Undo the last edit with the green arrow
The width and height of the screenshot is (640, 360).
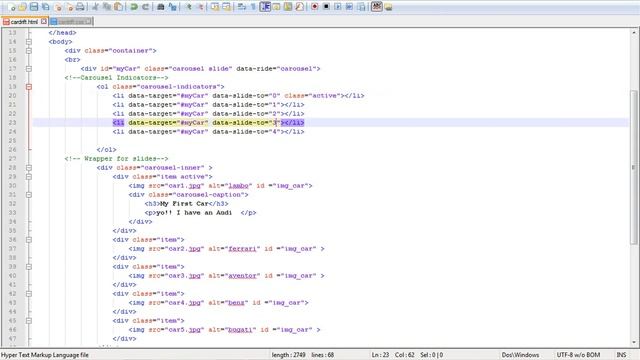pos(133,7)
